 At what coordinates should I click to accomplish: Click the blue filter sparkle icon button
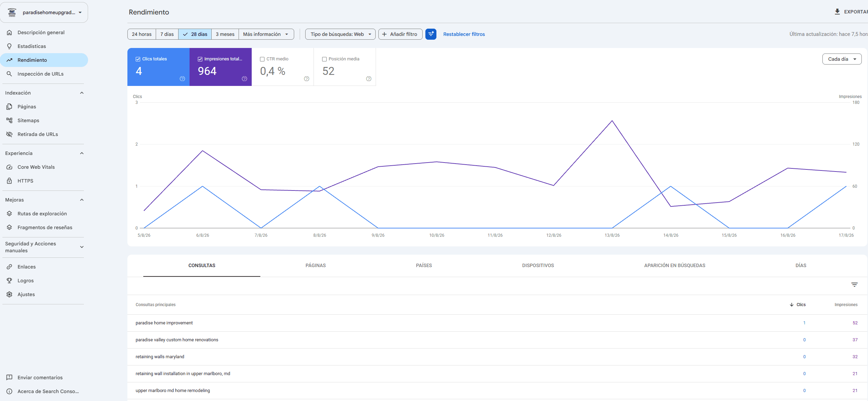pyautogui.click(x=431, y=34)
